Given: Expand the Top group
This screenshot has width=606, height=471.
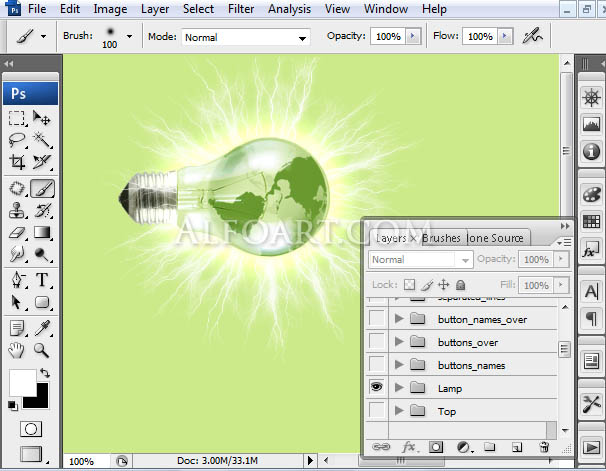Looking at the screenshot, I should (399, 410).
